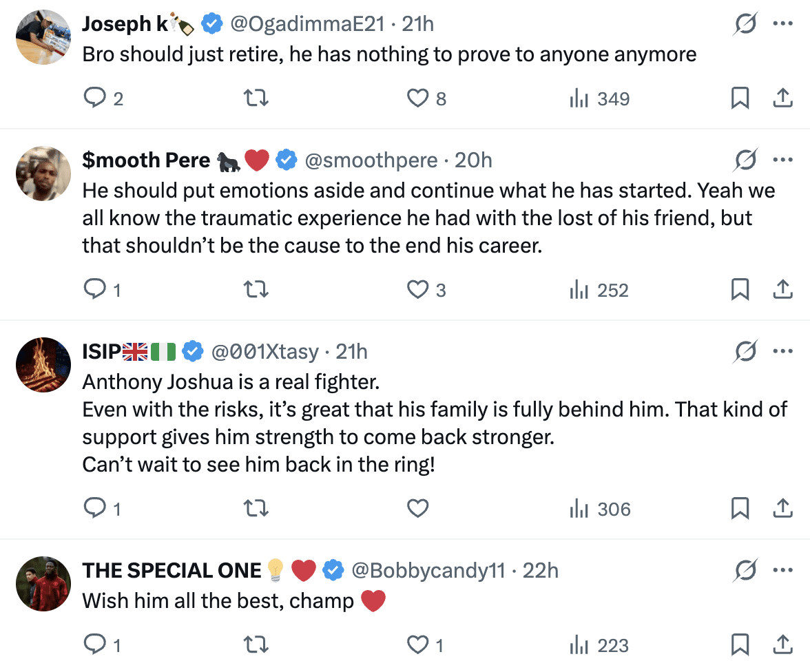This screenshot has height=672, width=810.
Task: Open @smoothpere profile handle
Action: click(x=371, y=160)
